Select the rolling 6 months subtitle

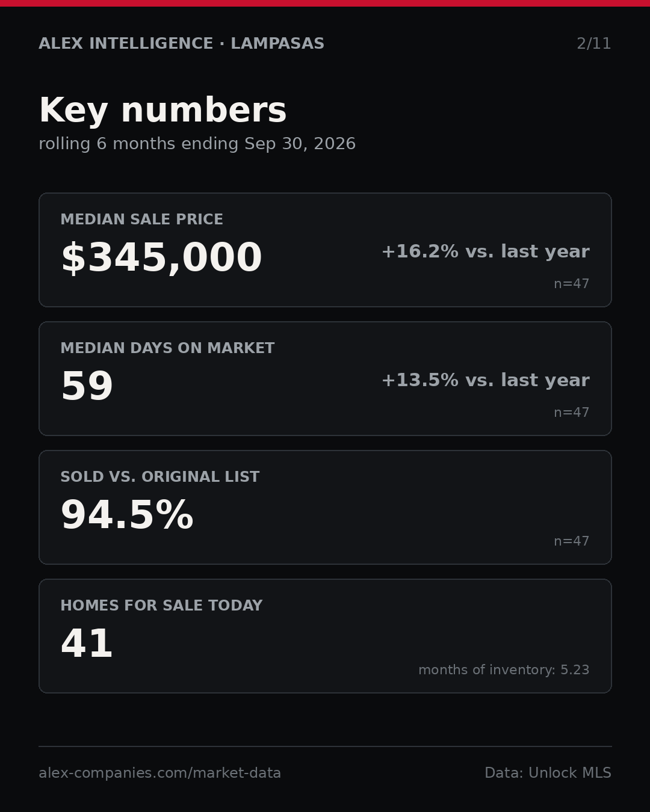197,144
